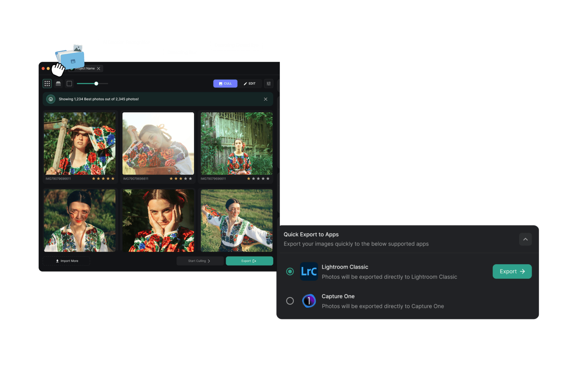Screen dimensions: 588x368
Task: Switch to the CULL mode tab
Action: [x=225, y=84]
